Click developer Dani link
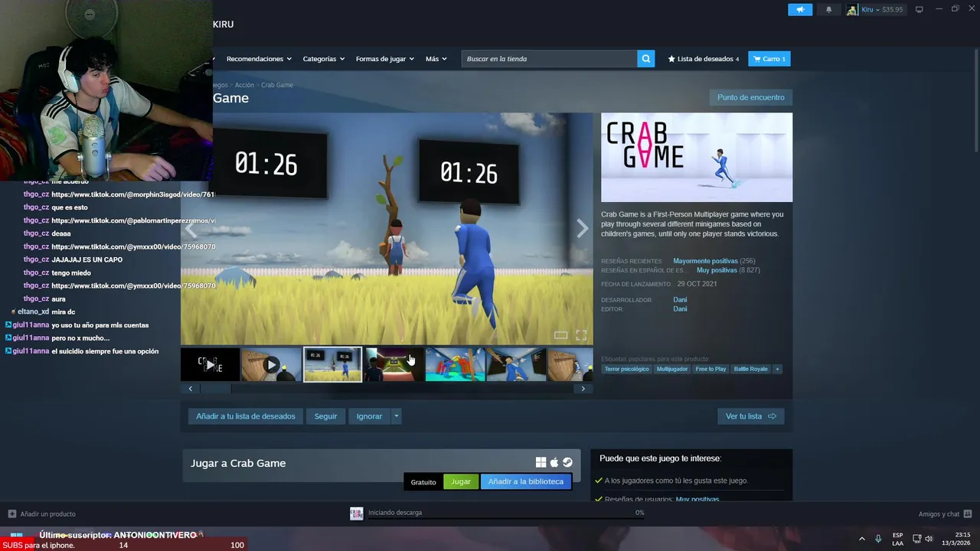This screenshot has width=980, height=551. (680, 300)
